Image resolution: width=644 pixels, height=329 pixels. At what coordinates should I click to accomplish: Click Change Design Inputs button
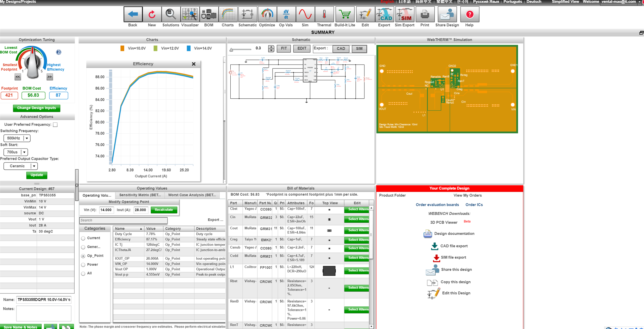coord(37,108)
